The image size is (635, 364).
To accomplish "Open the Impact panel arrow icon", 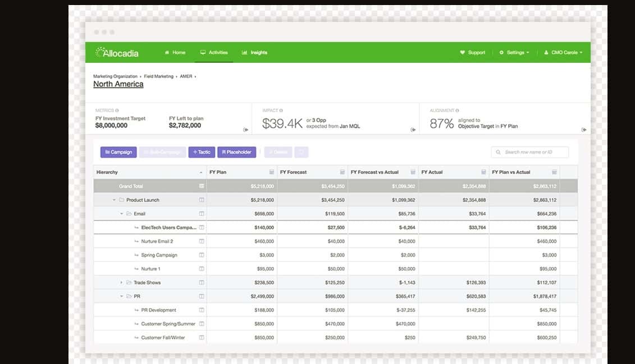I will tap(413, 130).
